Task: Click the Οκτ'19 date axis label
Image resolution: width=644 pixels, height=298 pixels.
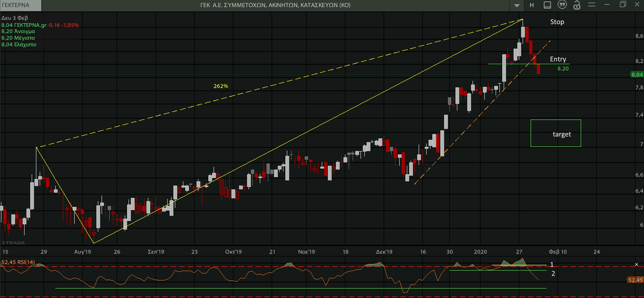Action: [233, 251]
